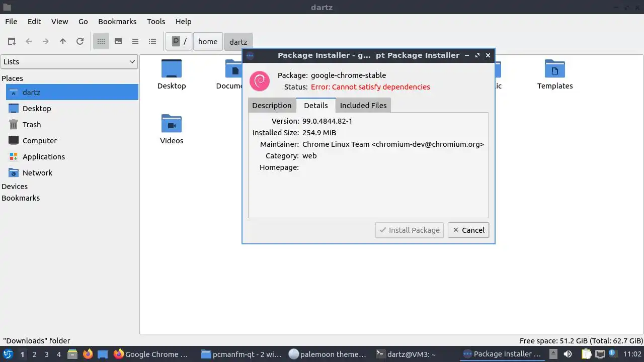Open Computer in Places sidebar

point(72,140)
